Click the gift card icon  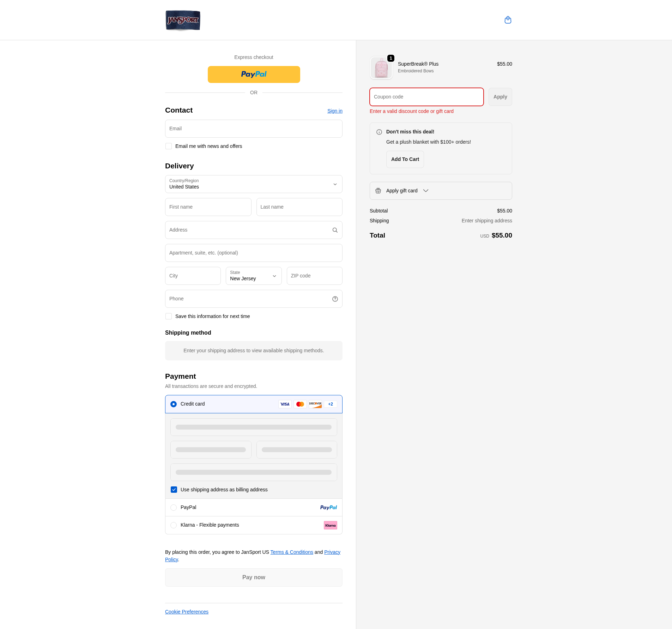378,191
